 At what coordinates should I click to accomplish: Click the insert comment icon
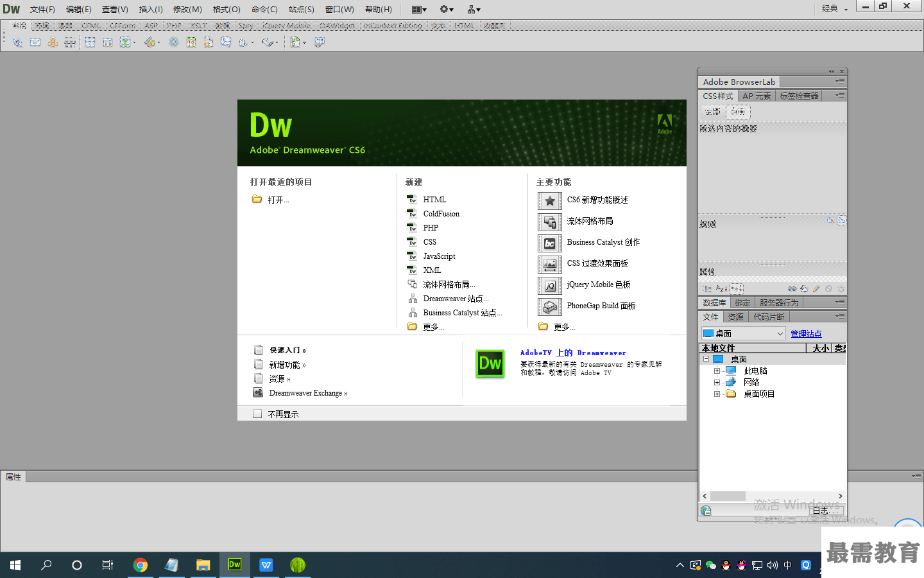[226, 42]
